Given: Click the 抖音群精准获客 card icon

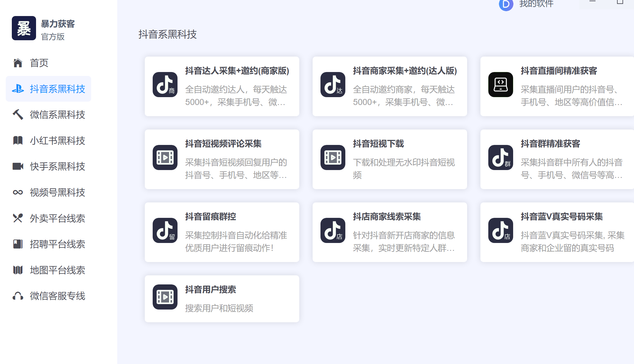Looking at the screenshot, I should pyautogui.click(x=501, y=157).
